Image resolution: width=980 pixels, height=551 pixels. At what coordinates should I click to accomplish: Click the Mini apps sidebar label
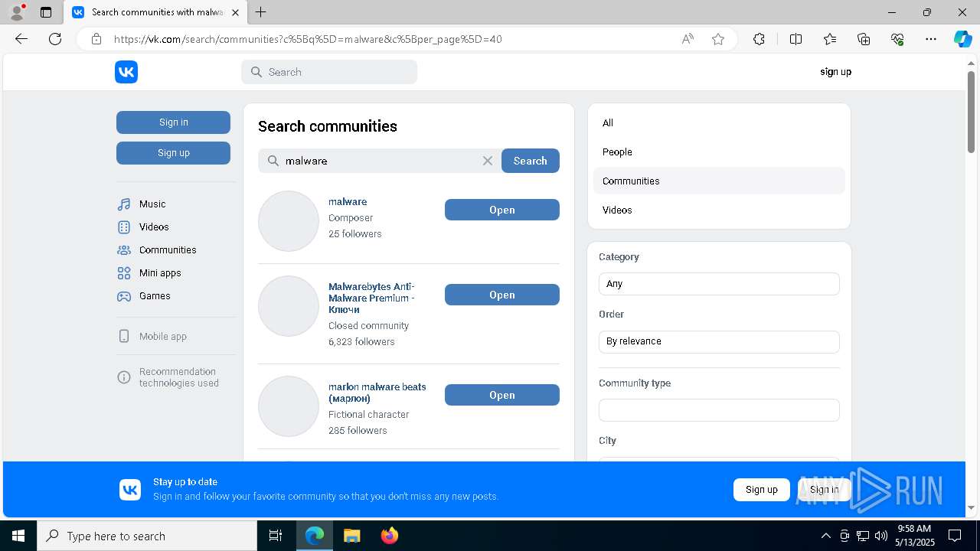[160, 273]
